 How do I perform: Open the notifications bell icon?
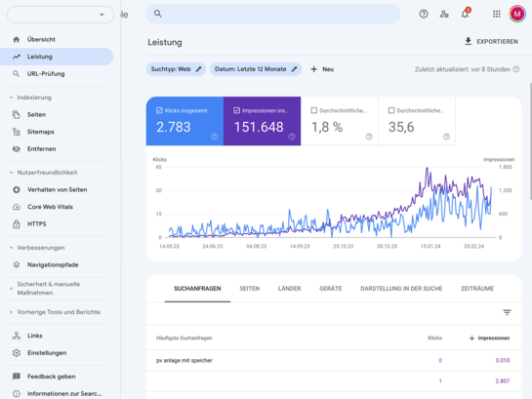click(465, 14)
